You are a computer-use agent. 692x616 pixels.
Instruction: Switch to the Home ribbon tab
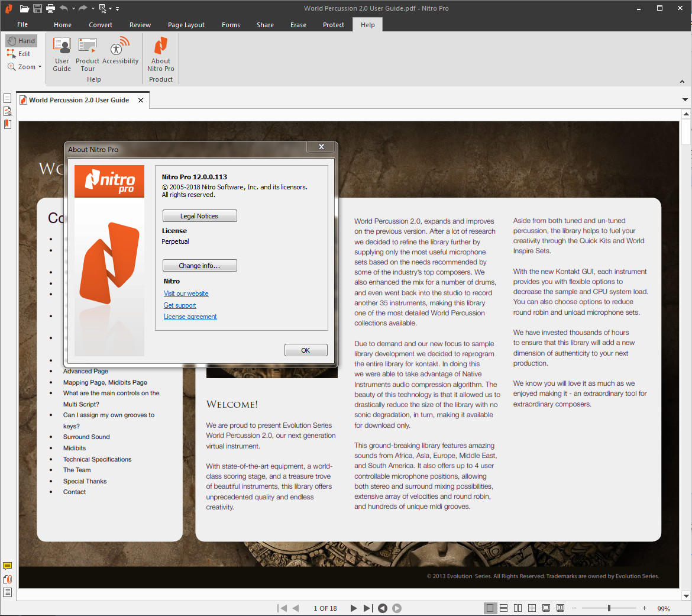pyautogui.click(x=63, y=25)
